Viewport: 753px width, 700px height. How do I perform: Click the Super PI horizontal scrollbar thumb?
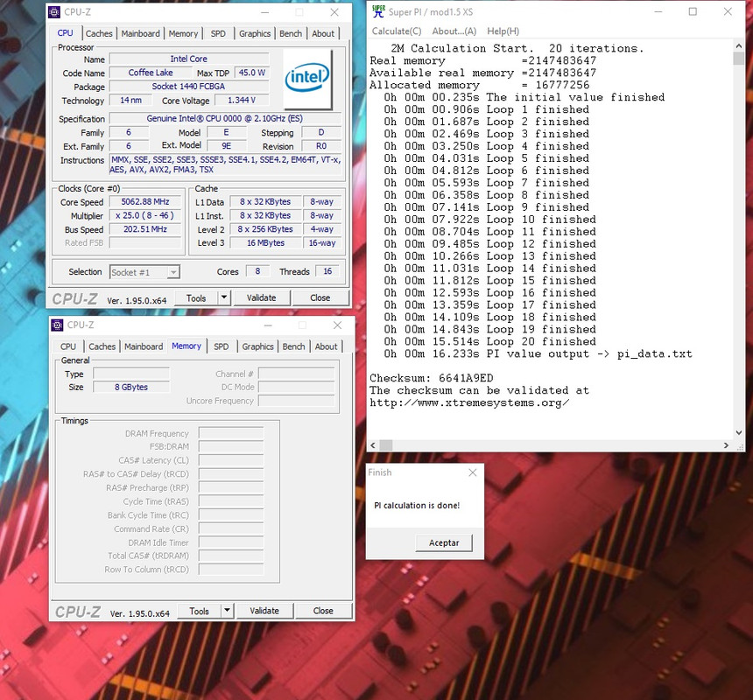(386, 445)
